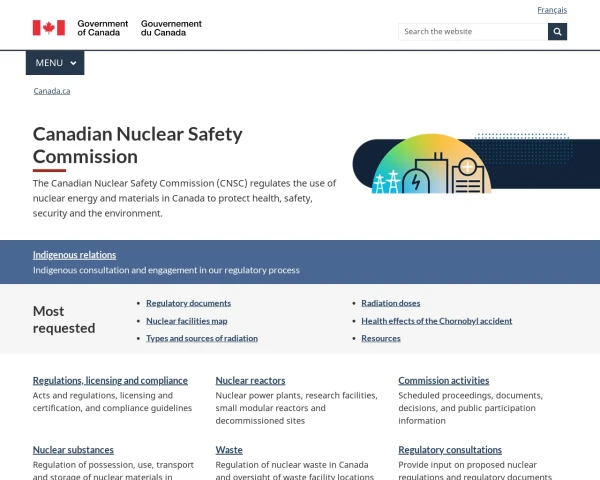Open the Indigenous relations link
Image resolution: width=600 pixels, height=480 pixels.
coord(74,255)
